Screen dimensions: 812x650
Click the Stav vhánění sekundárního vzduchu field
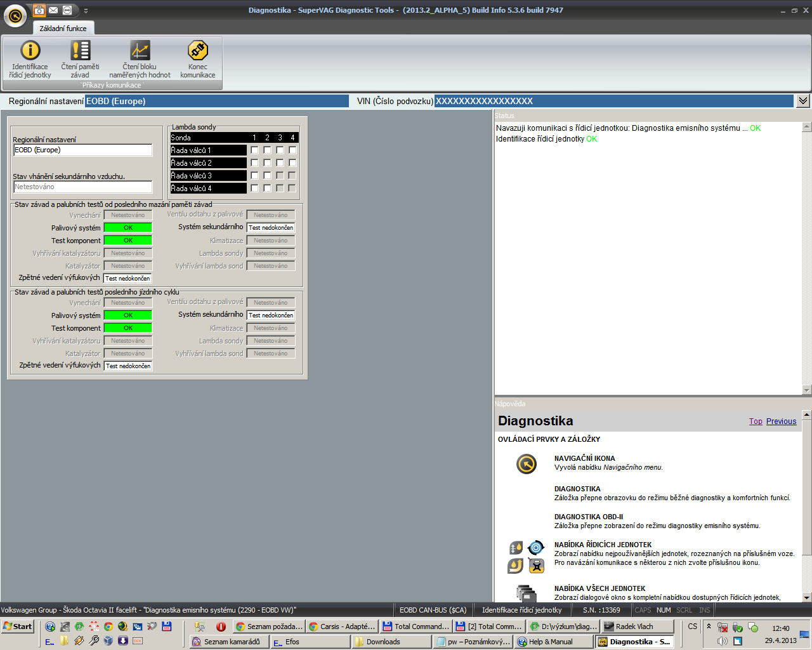click(x=83, y=187)
